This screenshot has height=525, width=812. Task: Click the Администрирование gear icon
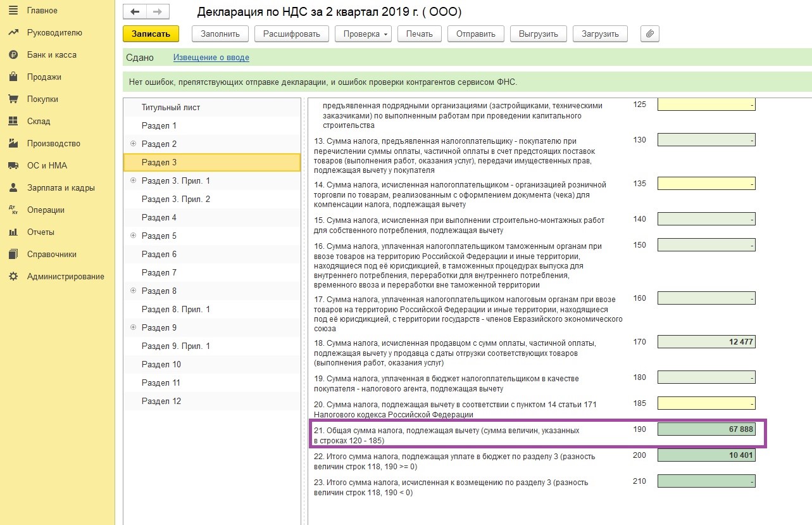click(13, 277)
